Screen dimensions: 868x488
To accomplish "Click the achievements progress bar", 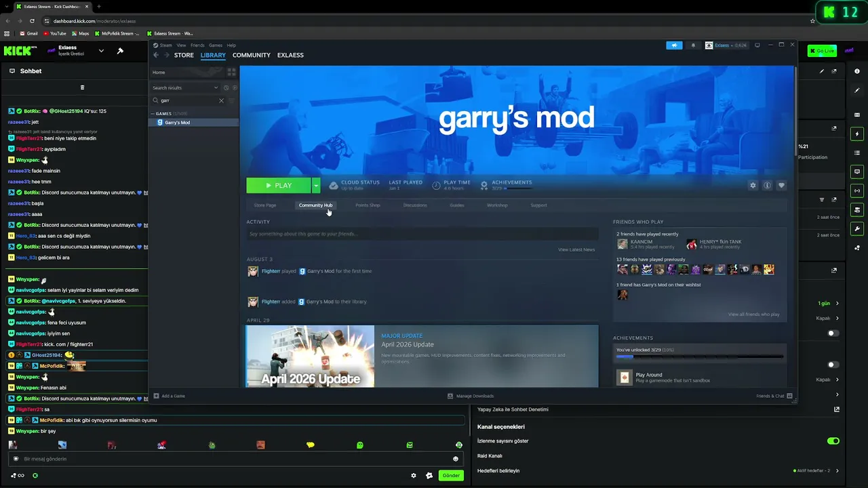I will click(x=699, y=357).
